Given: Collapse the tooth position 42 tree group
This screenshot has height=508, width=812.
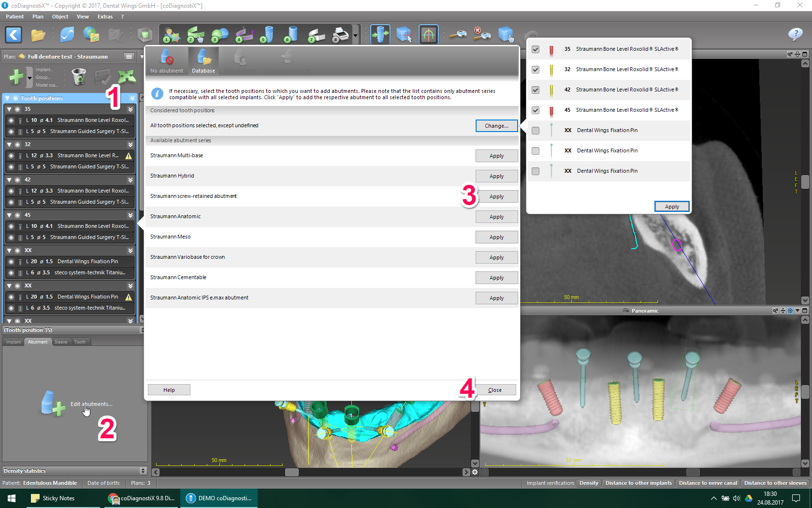Looking at the screenshot, I should (9, 180).
